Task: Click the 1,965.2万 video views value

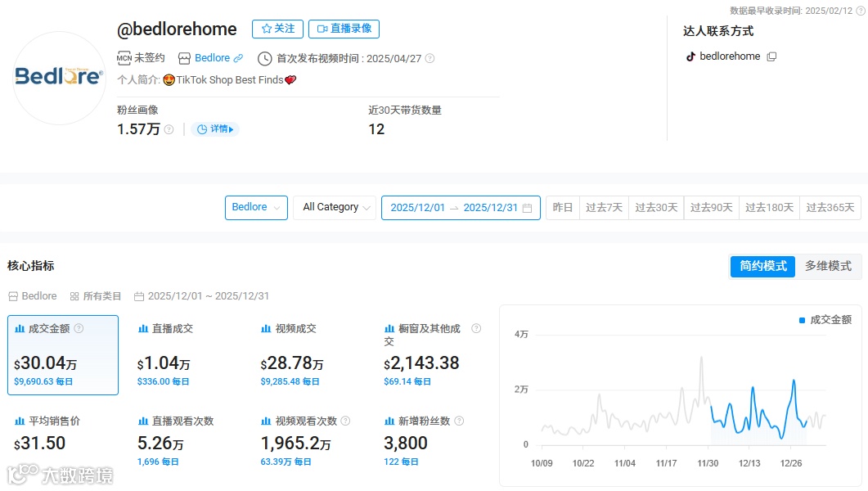Action: tap(295, 444)
